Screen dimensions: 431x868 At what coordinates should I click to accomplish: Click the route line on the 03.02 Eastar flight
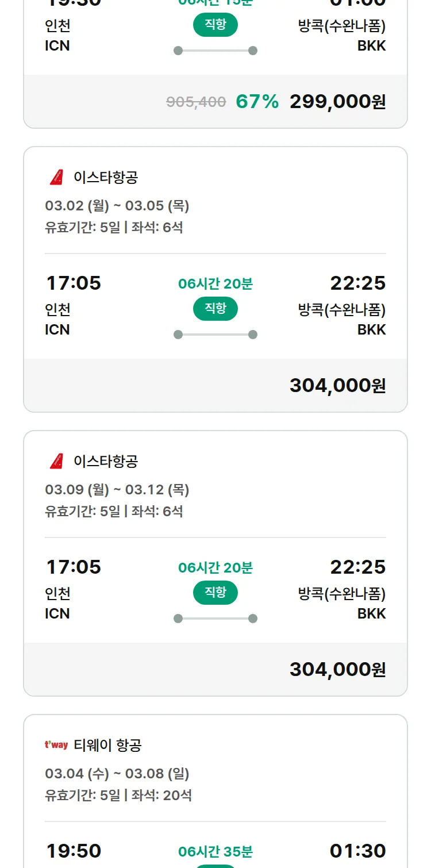(x=215, y=335)
